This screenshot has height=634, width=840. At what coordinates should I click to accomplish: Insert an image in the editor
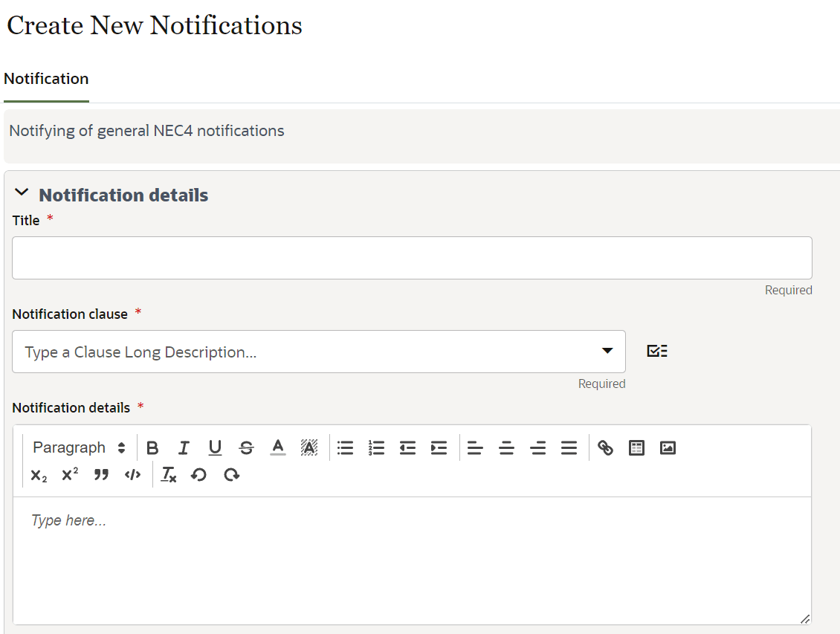668,447
